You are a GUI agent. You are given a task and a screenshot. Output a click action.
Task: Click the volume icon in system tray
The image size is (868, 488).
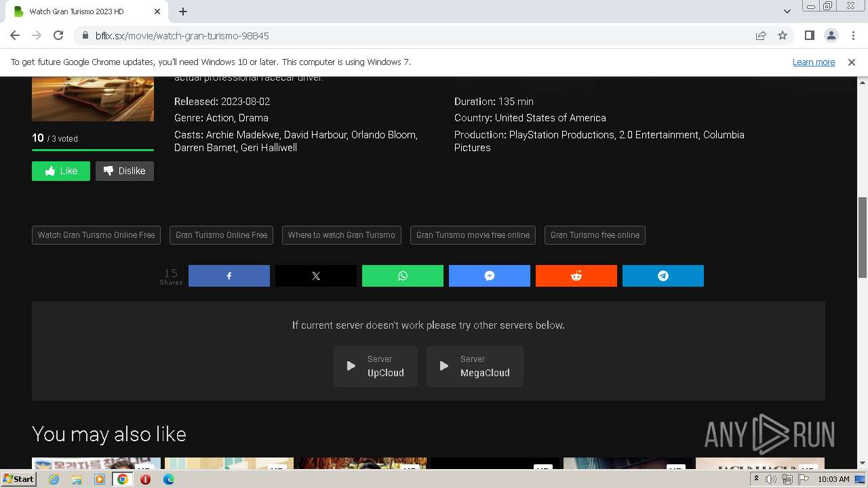pos(771,479)
